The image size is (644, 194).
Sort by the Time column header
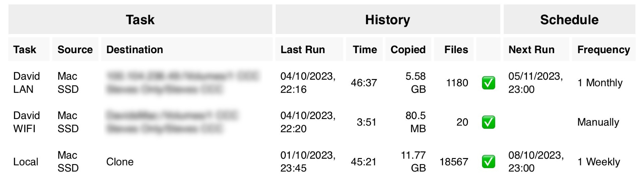365,49
